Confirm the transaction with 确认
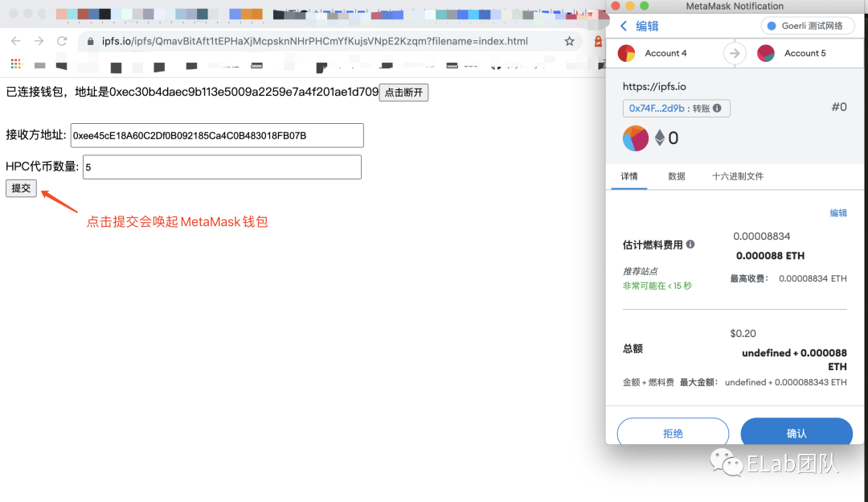The height and width of the screenshot is (502, 868). tap(796, 432)
